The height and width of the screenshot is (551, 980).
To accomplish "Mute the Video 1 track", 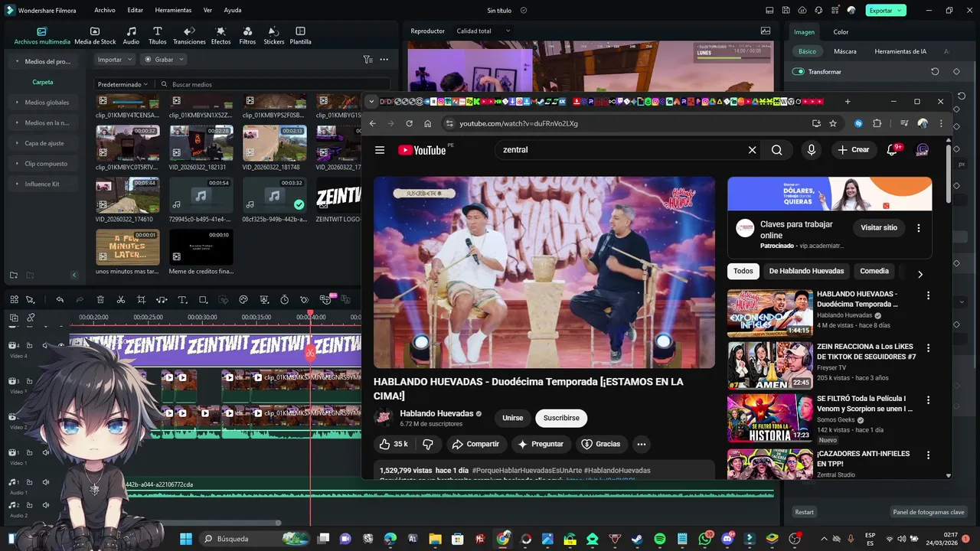I will (45, 453).
